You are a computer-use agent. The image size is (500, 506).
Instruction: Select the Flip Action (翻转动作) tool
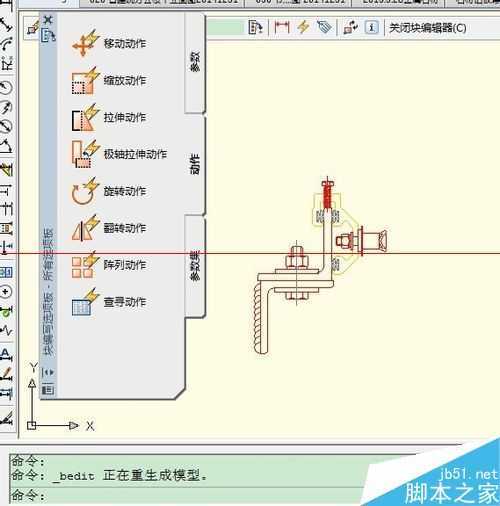click(x=109, y=228)
